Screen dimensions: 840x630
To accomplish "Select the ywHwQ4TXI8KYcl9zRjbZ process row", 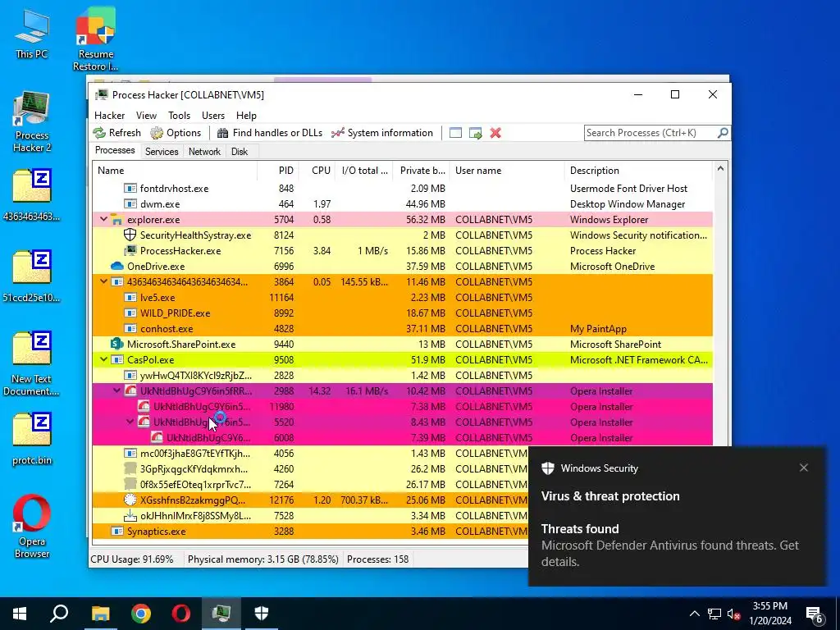I will pos(403,376).
